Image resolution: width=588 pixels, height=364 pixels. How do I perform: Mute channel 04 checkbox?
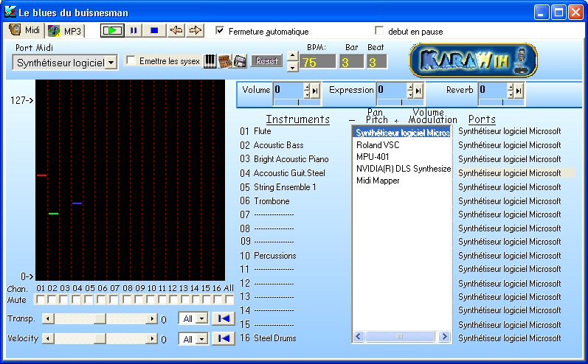[77, 300]
